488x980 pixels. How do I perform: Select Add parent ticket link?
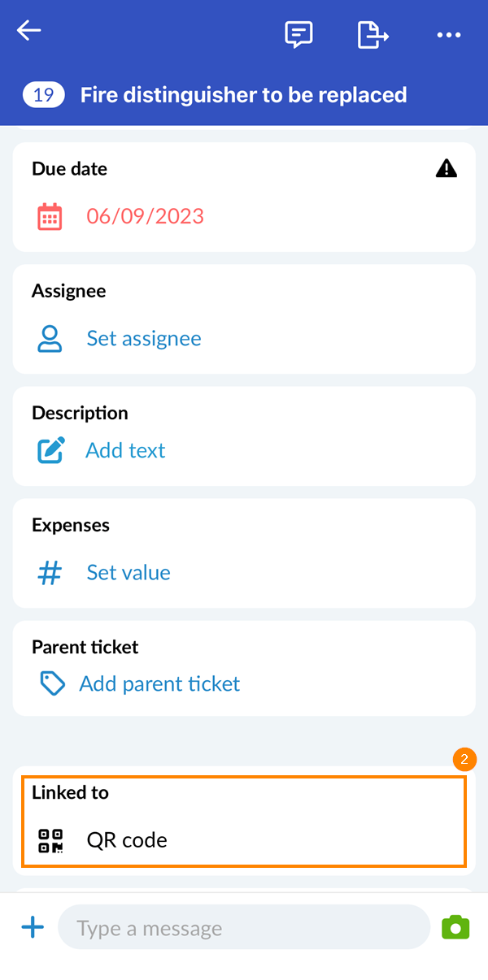coord(159,684)
